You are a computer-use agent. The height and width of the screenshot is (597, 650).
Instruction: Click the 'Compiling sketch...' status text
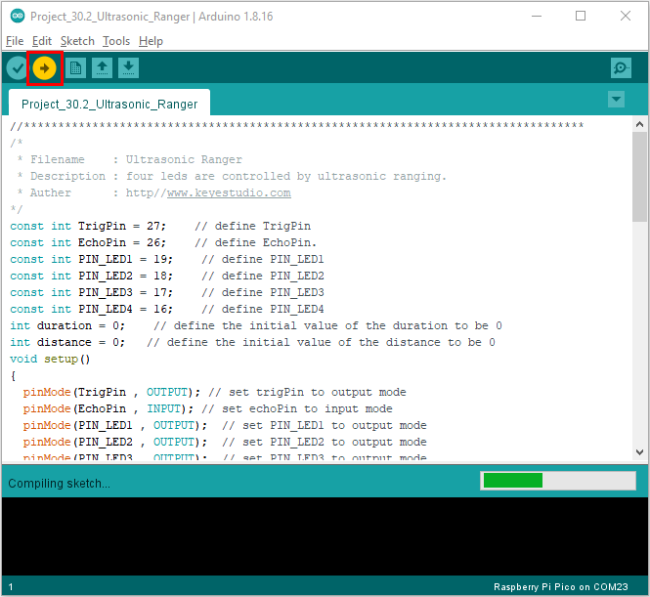coord(59,483)
